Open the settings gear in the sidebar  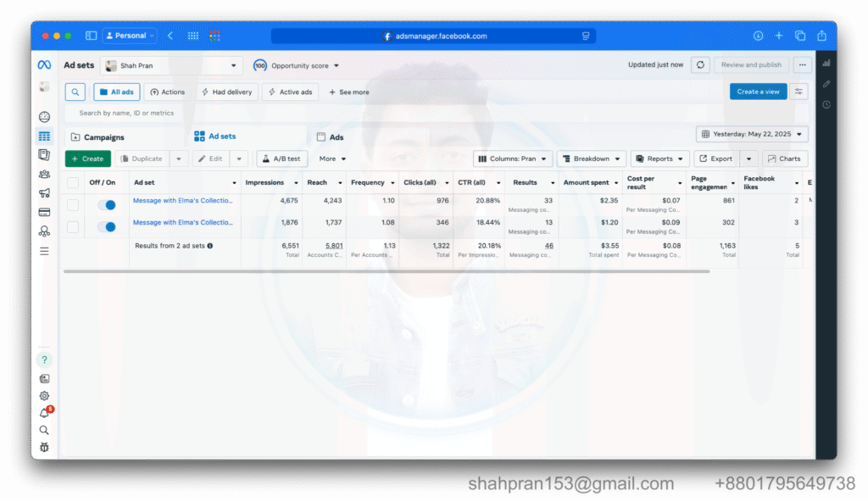tap(44, 396)
